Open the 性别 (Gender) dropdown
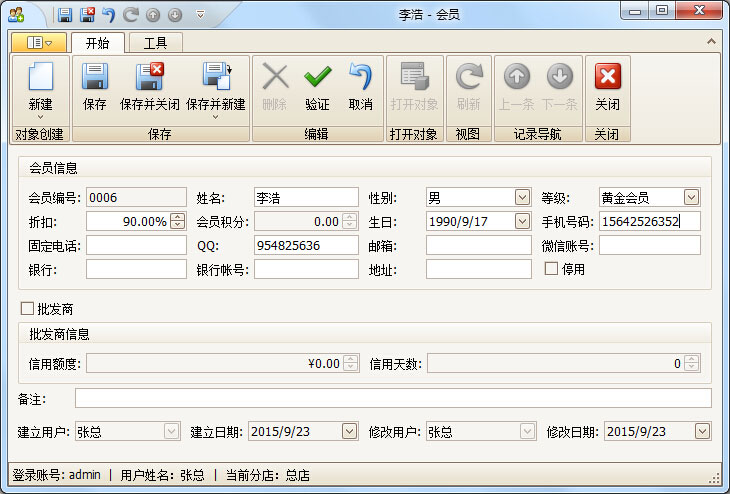This screenshot has width=730, height=494. pyautogui.click(x=522, y=197)
